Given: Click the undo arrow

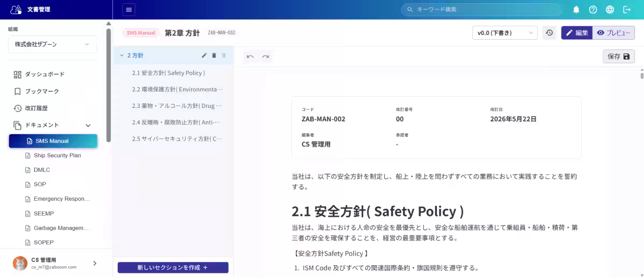Looking at the screenshot, I should (x=250, y=56).
